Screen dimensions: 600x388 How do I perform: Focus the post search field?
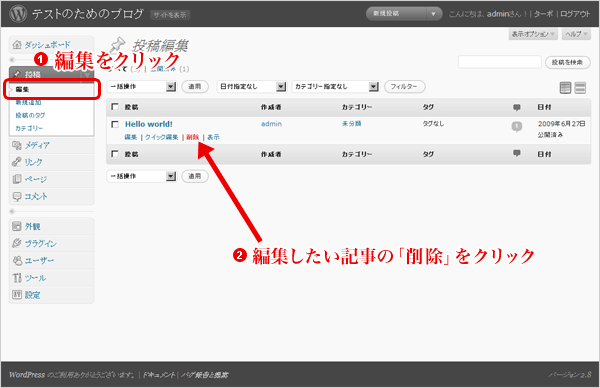pyautogui.click(x=499, y=62)
